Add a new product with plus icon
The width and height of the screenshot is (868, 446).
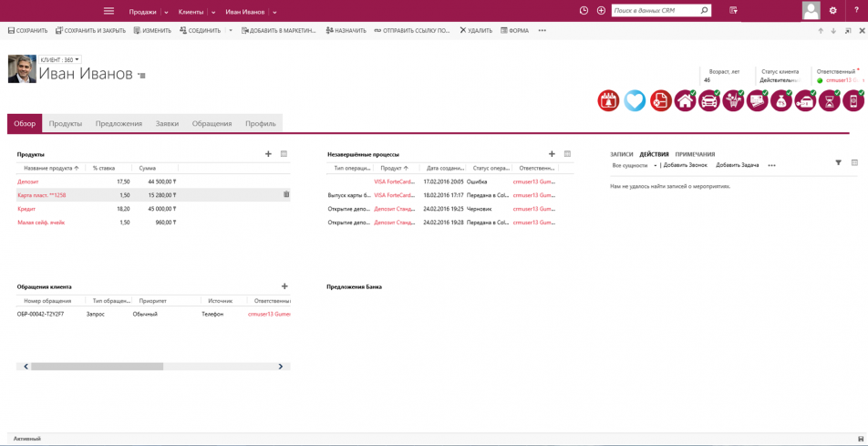(x=268, y=154)
